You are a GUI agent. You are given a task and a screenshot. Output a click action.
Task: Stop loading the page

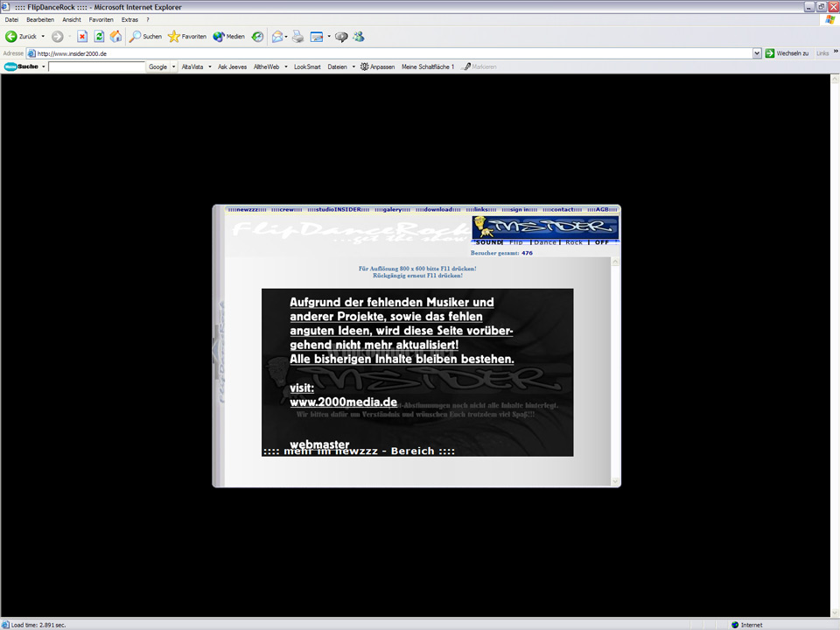click(80, 36)
